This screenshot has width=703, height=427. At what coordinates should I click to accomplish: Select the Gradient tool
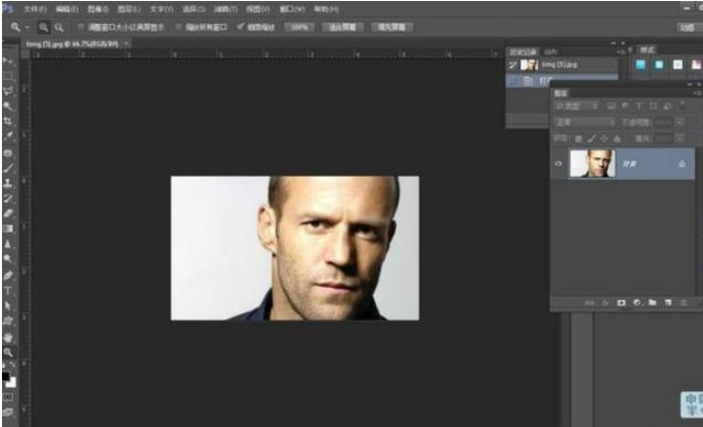tap(8, 229)
